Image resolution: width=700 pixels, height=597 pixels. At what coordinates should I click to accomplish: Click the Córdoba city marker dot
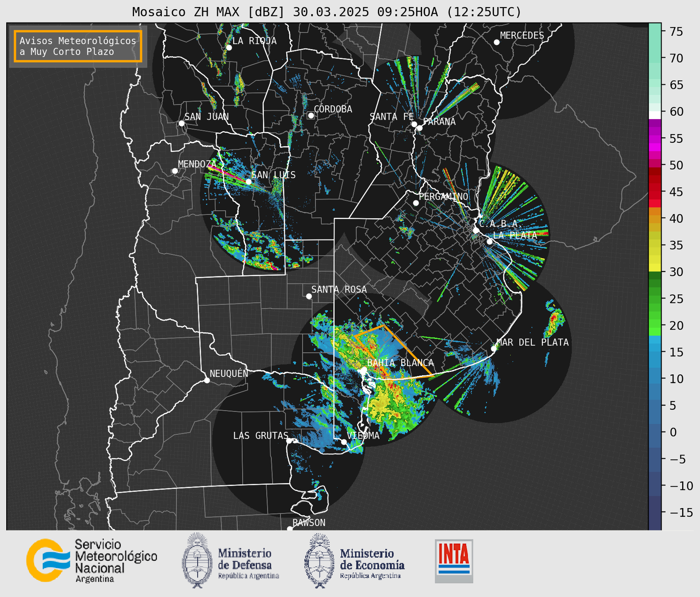311,115
